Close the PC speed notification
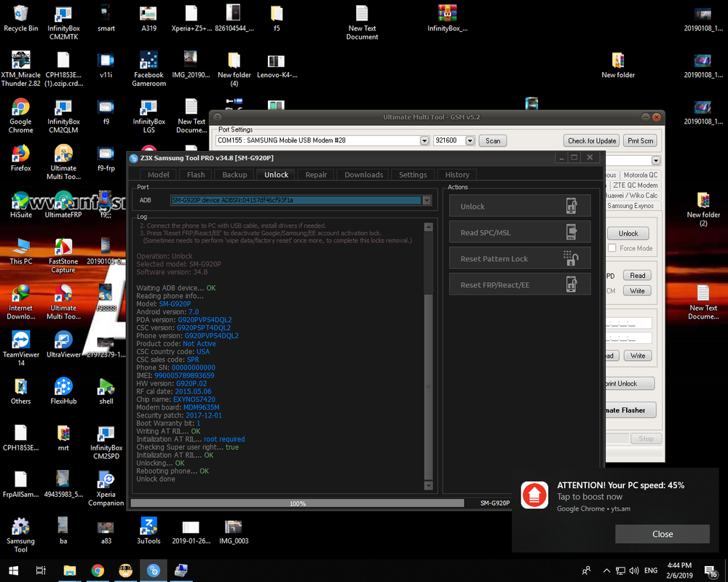Viewport: 728px width, 582px height. (x=662, y=534)
